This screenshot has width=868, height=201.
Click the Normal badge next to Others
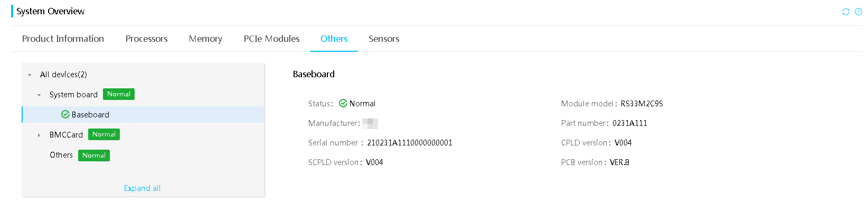click(x=94, y=156)
